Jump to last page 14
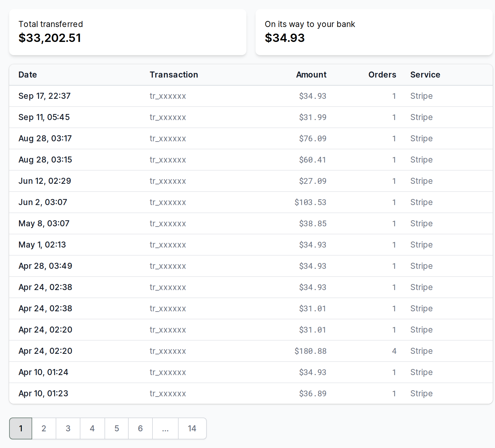495x448 pixels. click(192, 428)
